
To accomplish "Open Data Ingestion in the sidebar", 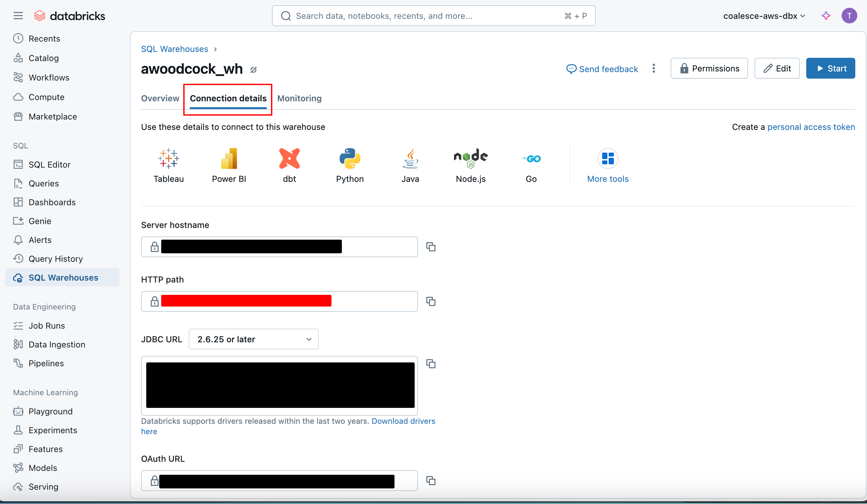I will click(x=63, y=345).
